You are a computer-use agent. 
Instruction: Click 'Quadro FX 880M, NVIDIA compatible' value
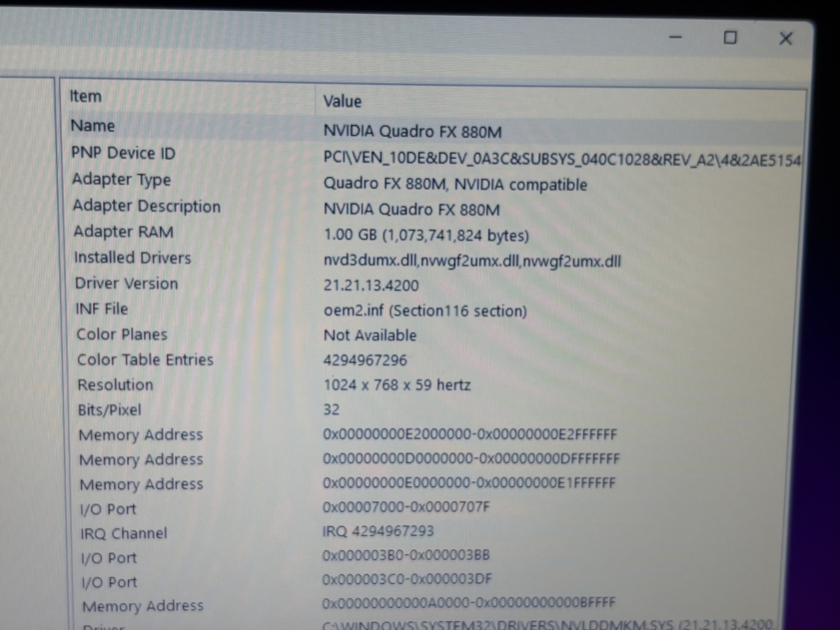(x=455, y=184)
